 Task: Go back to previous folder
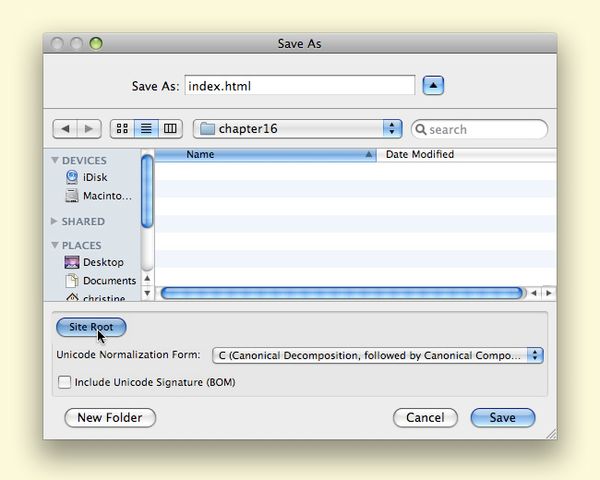(x=65, y=129)
